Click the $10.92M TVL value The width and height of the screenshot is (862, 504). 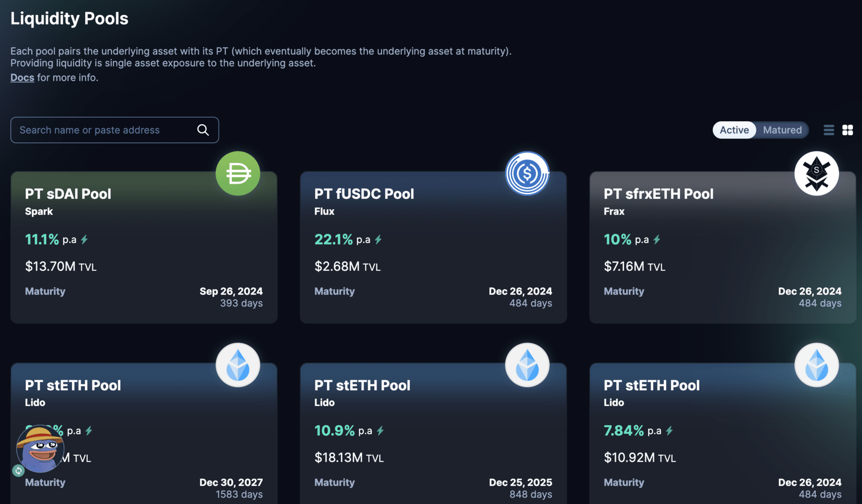pyautogui.click(x=639, y=458)
